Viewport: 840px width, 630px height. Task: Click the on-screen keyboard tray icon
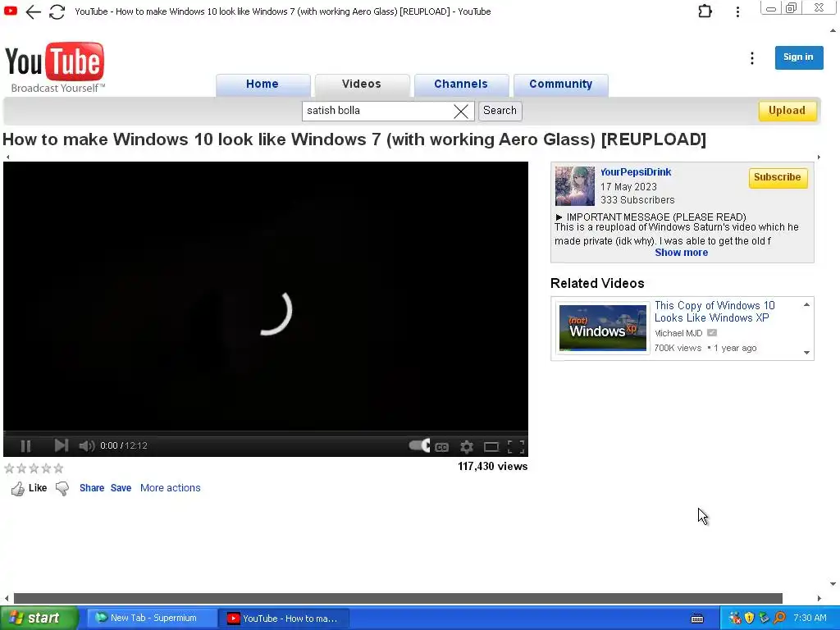[x=697, y=619]
